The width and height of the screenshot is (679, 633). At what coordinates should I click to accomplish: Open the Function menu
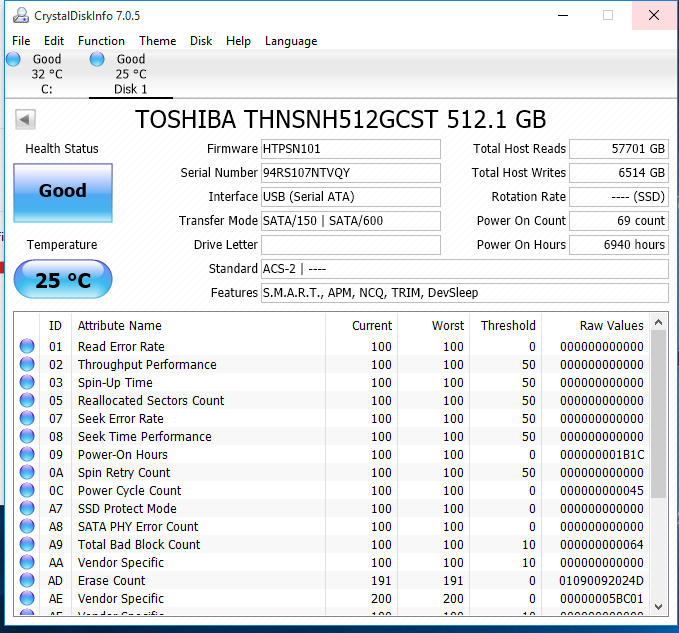[x=101, y=41]
